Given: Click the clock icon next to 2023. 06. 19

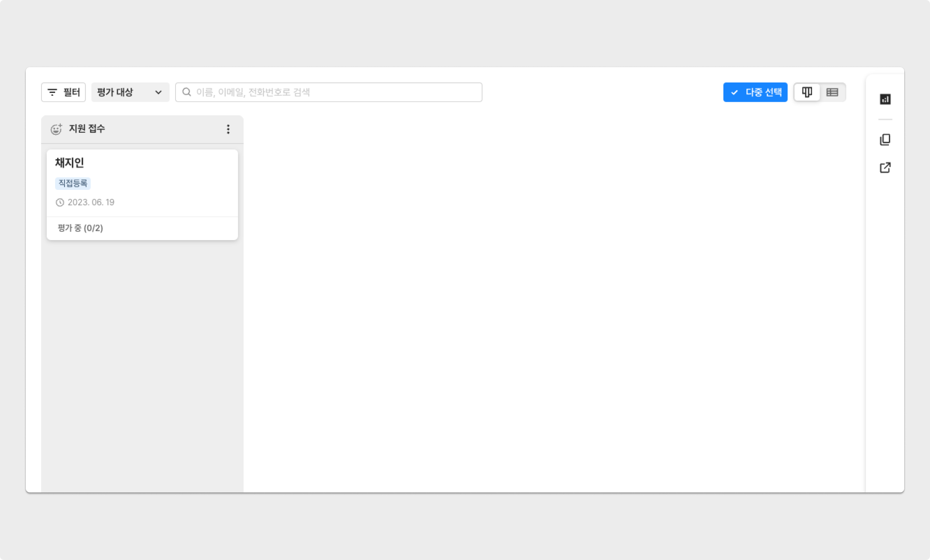Looking at the screenshot, I should [x=60, y=202].
